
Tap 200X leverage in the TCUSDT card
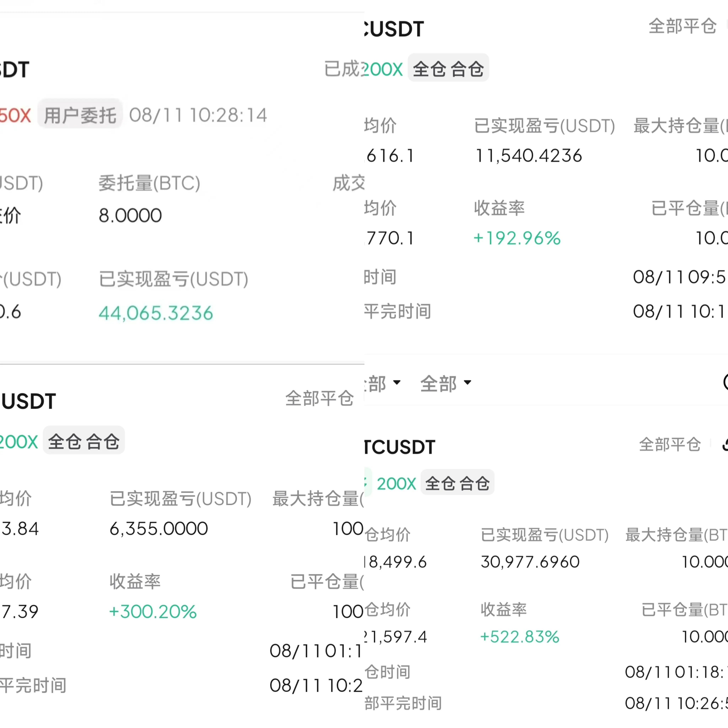pos(396,484)
